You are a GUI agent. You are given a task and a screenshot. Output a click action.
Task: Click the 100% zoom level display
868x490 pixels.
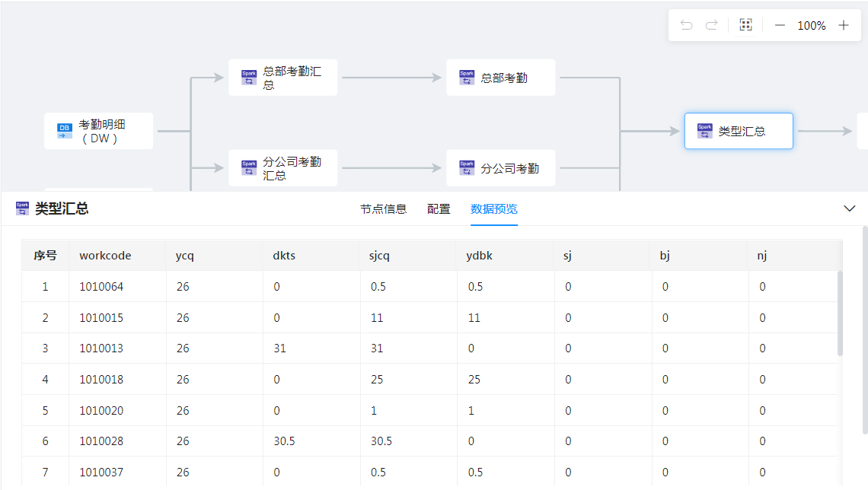(x=812, y=25)
